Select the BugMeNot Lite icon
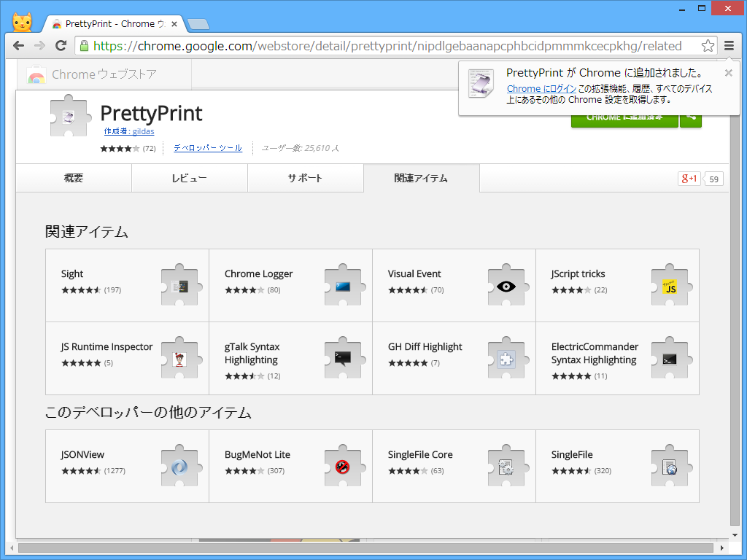This screenshot has width=747, height=560. click(x=342, y=467)
